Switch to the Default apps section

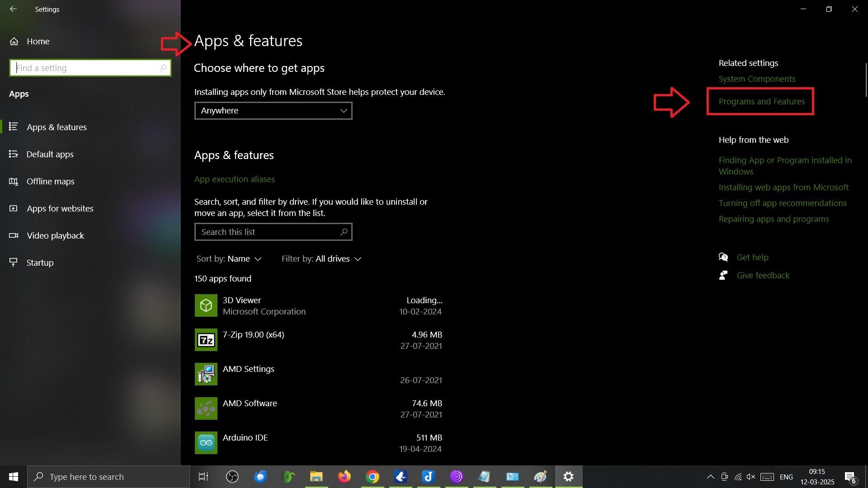coord(50,154)
